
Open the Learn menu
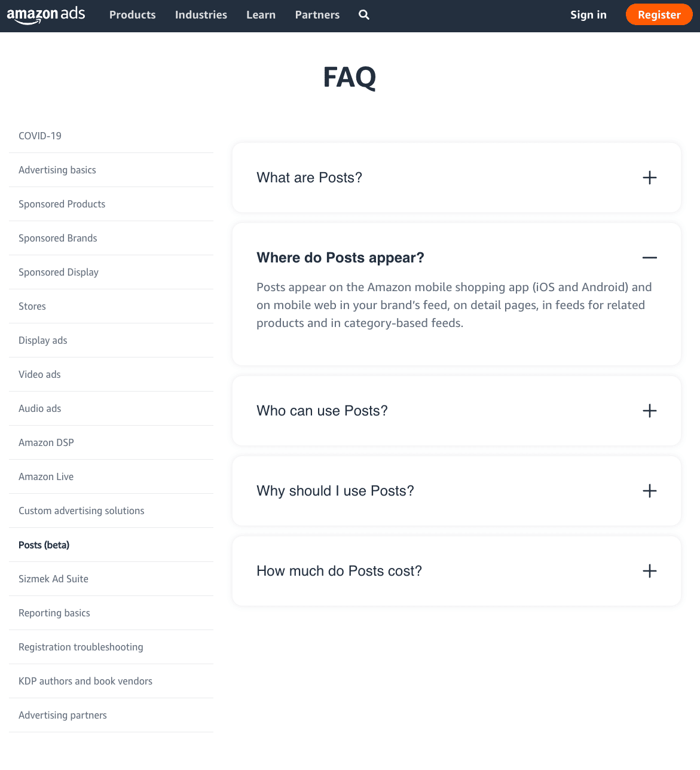coord(261,15)
